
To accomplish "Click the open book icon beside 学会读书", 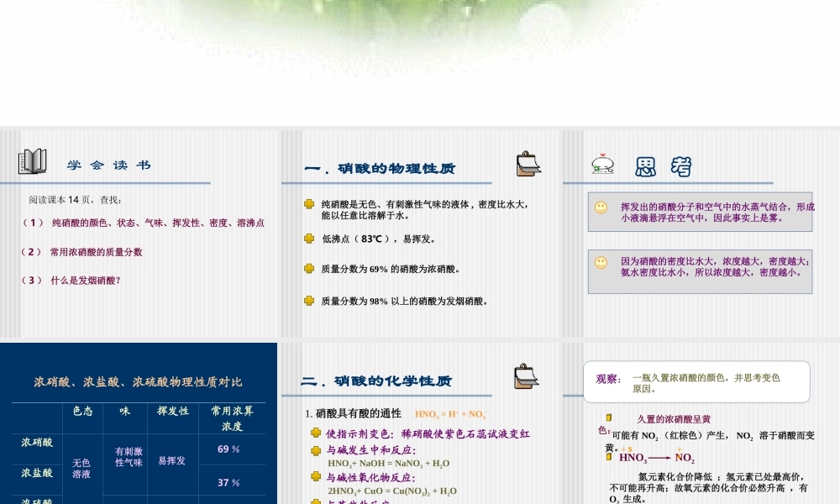I will [x=32, y=161].
